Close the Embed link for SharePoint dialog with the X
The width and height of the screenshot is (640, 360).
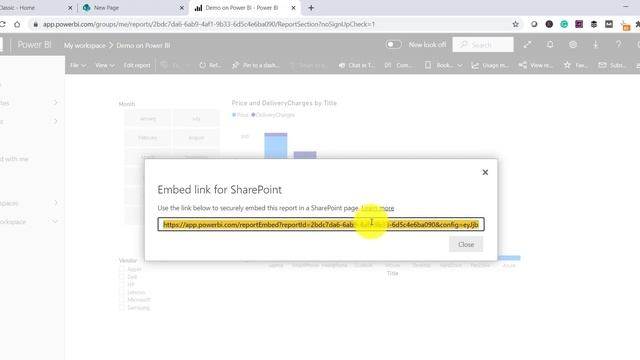tap(485, 172)
